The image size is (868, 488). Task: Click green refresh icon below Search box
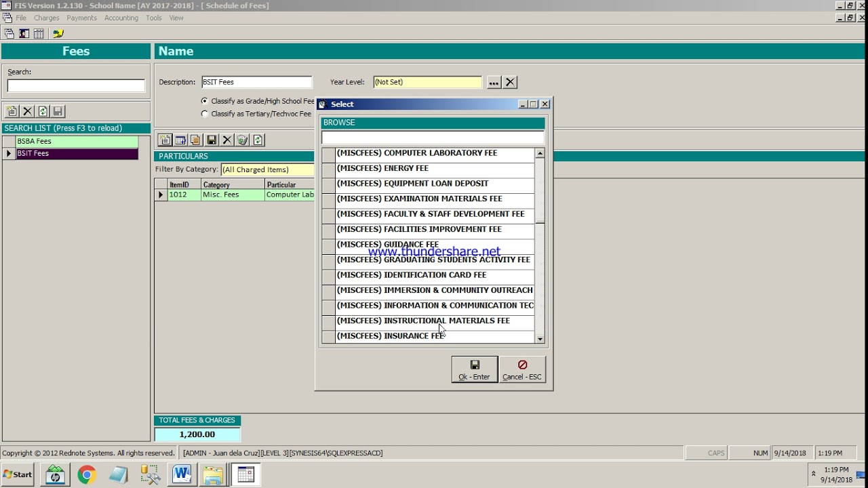click(x=43, y=111)
